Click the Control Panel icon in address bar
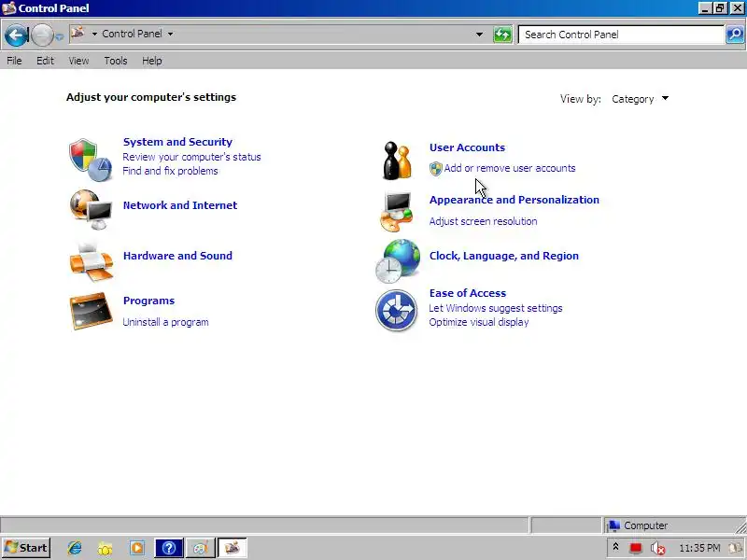Viewport: 747px width, 560px height. (78, 34)
